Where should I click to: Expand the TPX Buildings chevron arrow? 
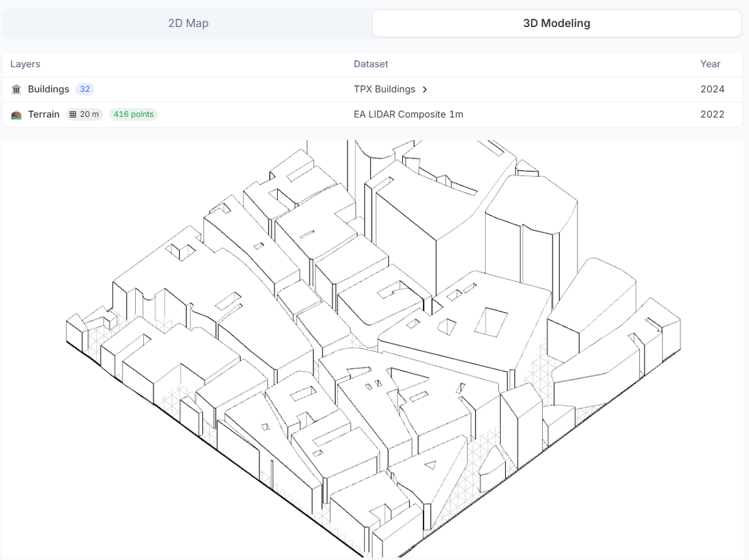click(425, 90)
